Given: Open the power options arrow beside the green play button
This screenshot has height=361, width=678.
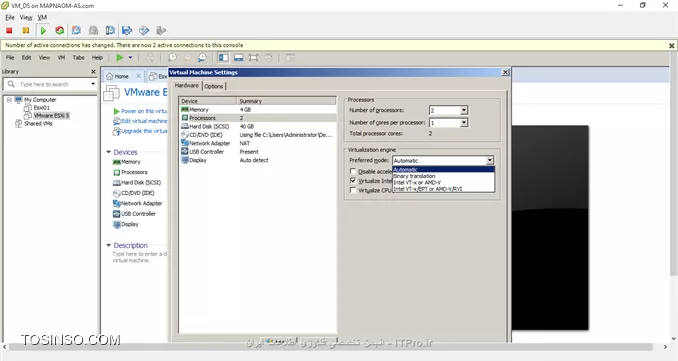Looking at the screenshot, I should [x=130, y=57].
